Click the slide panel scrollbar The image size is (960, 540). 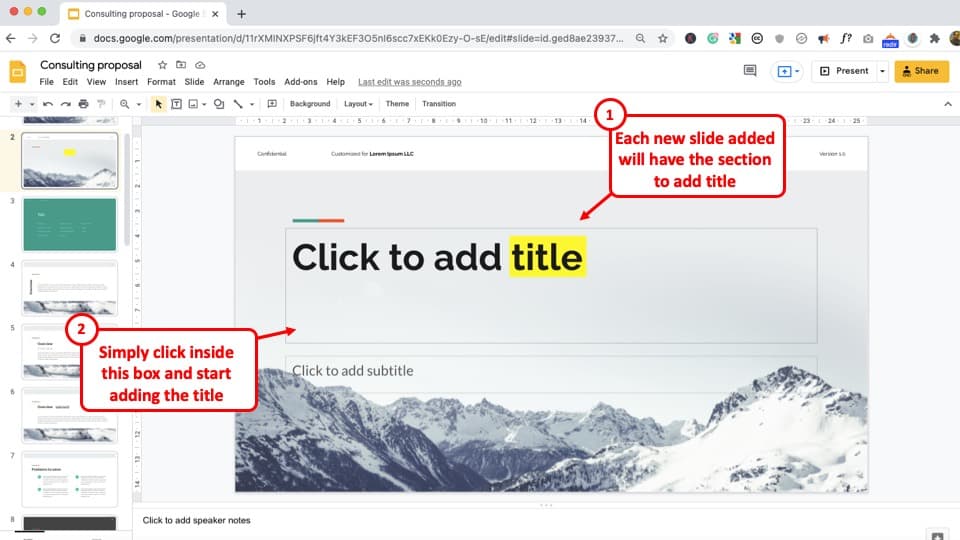[127, 190]
